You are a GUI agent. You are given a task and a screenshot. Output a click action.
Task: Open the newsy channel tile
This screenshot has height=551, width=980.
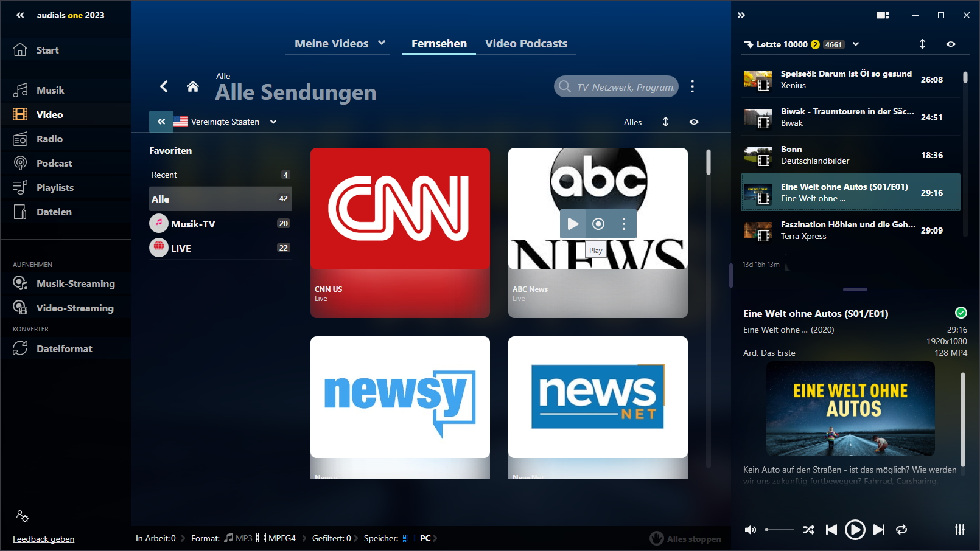400,406
